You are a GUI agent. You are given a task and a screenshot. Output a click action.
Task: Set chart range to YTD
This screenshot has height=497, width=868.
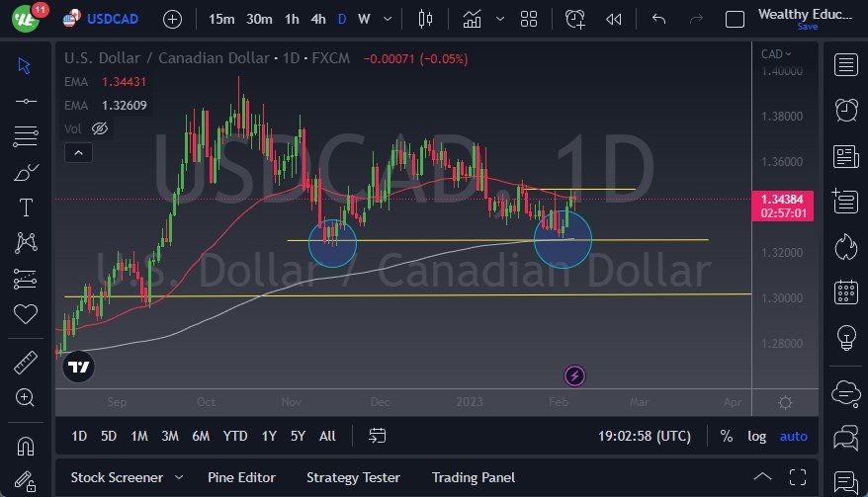(235, 436)
